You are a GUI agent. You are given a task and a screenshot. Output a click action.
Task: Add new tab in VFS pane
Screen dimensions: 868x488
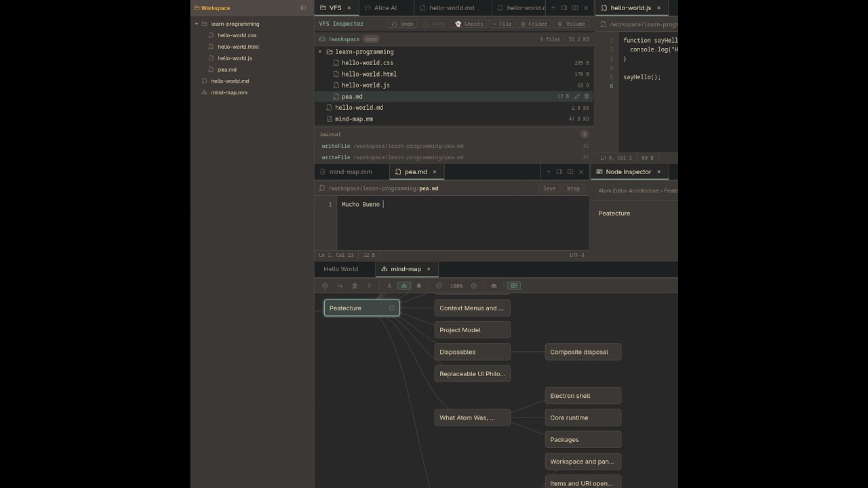pyautogui.click(x=553, y=8)
